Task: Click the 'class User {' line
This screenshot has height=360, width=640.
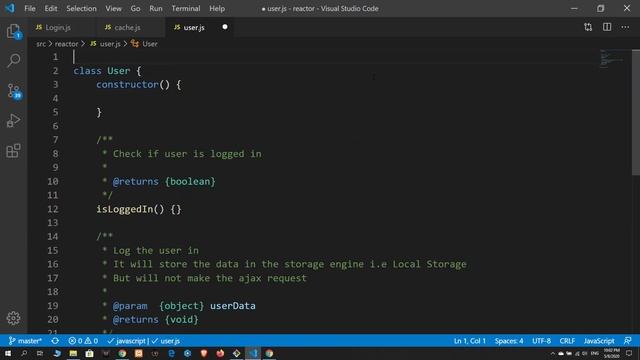Action: [107, 71]
